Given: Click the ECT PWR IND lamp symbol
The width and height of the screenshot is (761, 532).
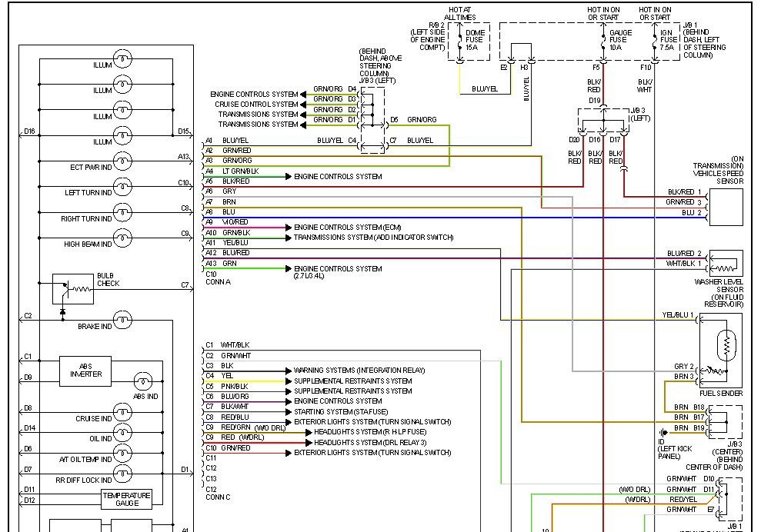Looking at the screenshot, I should tap(123, 161).
